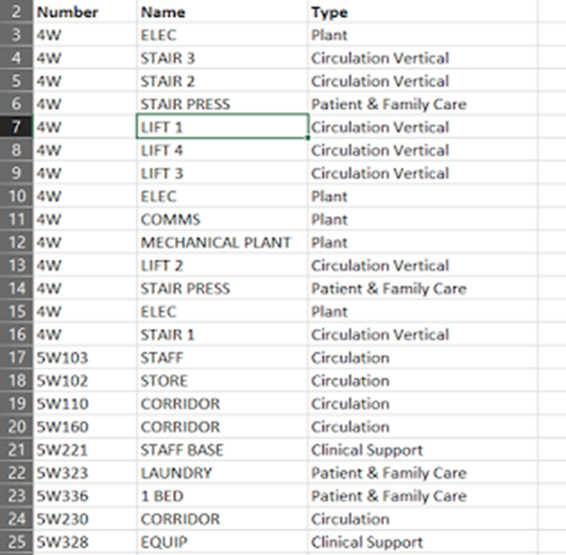Select the '5W160' cell
566x555 pixels.
85,427
